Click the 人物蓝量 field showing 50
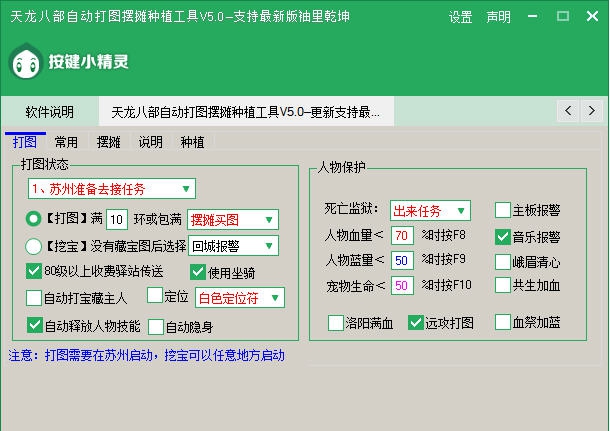610x431 pixels. (x=402, y=260)
